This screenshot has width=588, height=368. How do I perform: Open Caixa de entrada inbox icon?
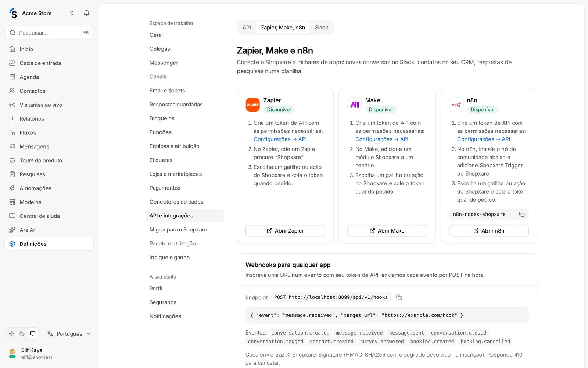point(12,63)
